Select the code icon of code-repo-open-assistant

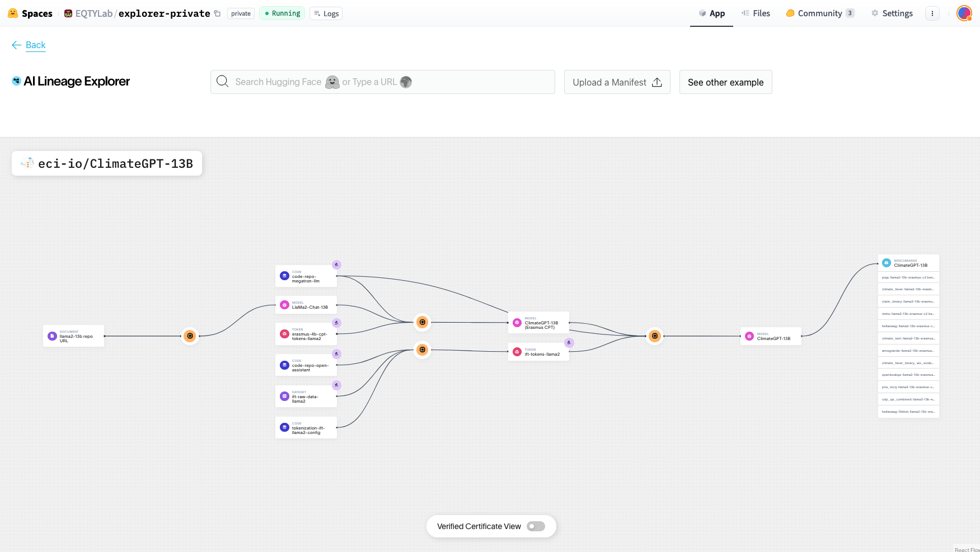(x=284, y=365)
